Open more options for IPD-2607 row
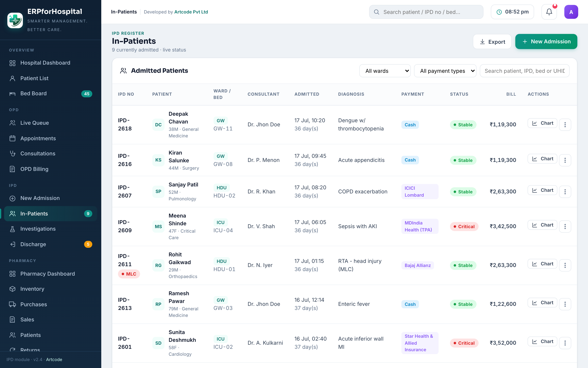Image resolution: width=588 pixels, height=368 pixels. (x=565, y=192)
